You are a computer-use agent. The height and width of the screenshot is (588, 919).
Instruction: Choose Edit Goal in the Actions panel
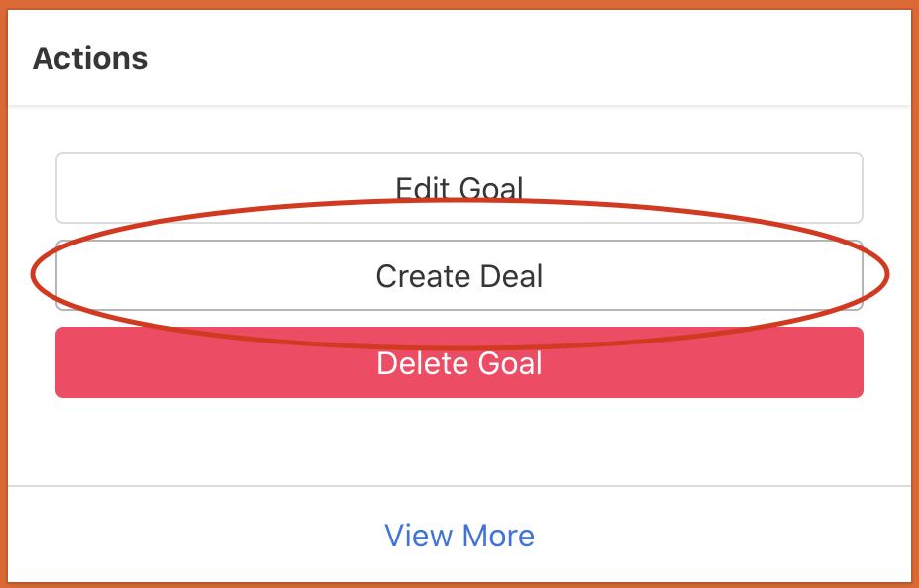459,187
